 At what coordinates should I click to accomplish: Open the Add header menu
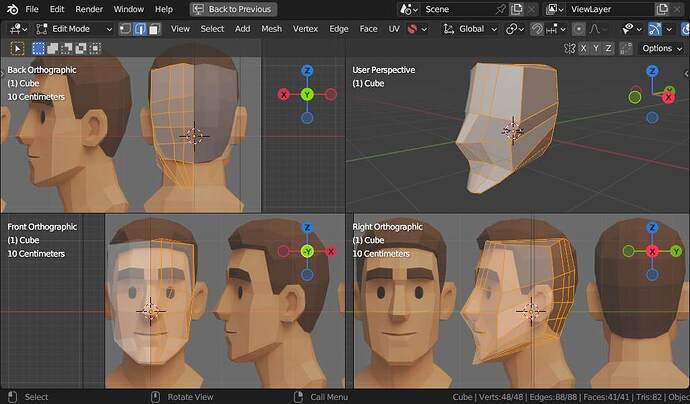pyautogui.click(x=242, y=29)
